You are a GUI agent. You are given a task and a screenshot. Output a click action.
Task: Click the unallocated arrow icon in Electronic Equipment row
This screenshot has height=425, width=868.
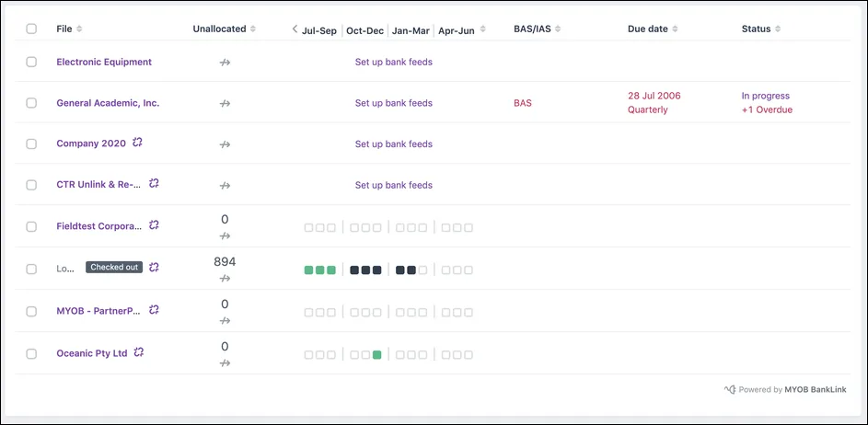click(225, 63)
